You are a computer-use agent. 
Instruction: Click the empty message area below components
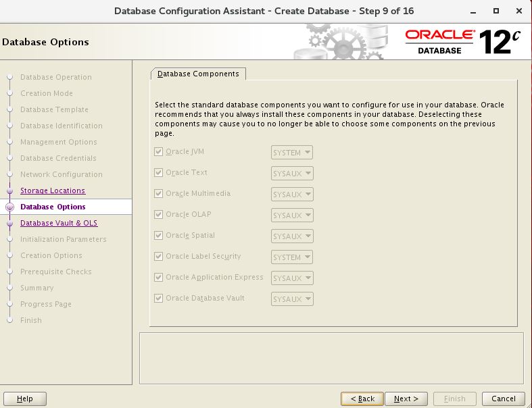[x=331, y=359]
